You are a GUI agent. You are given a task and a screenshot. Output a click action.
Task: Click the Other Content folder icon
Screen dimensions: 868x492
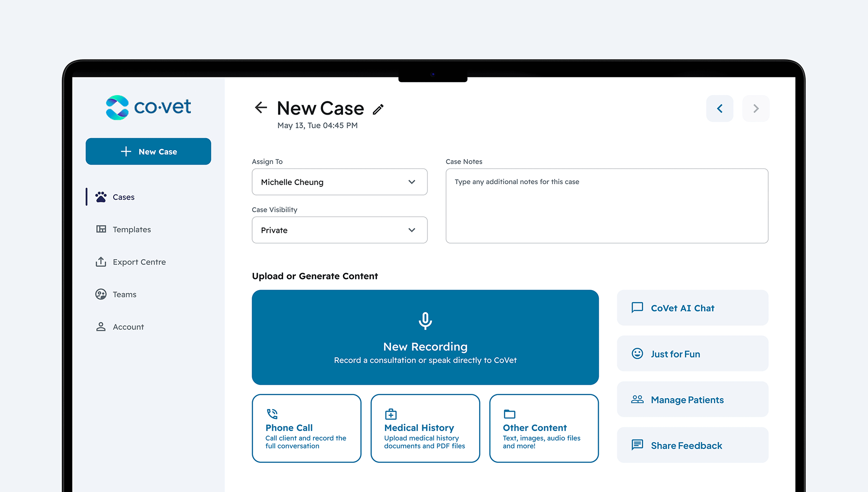click(509, 414)
